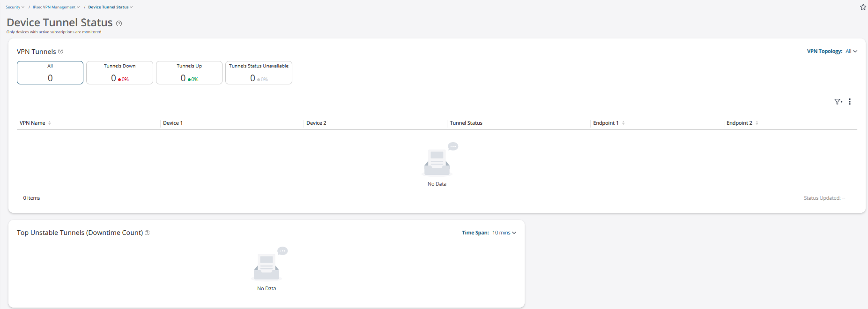Image resolution: width=868 pixels, height=309 pixels.
Task: Expand the IPsec VPN Management breadcrumb
Action: (56, 7)
